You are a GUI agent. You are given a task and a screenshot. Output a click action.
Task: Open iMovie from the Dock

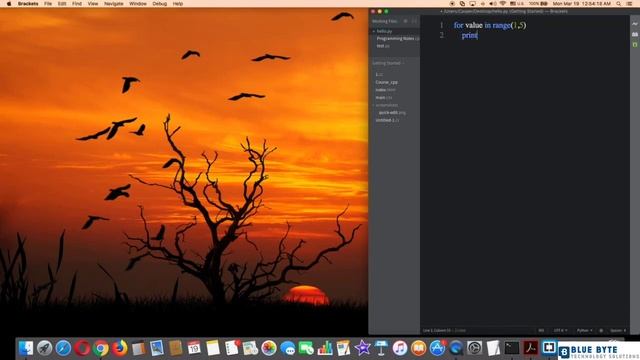pyautogui.click(x=362, y=348)
